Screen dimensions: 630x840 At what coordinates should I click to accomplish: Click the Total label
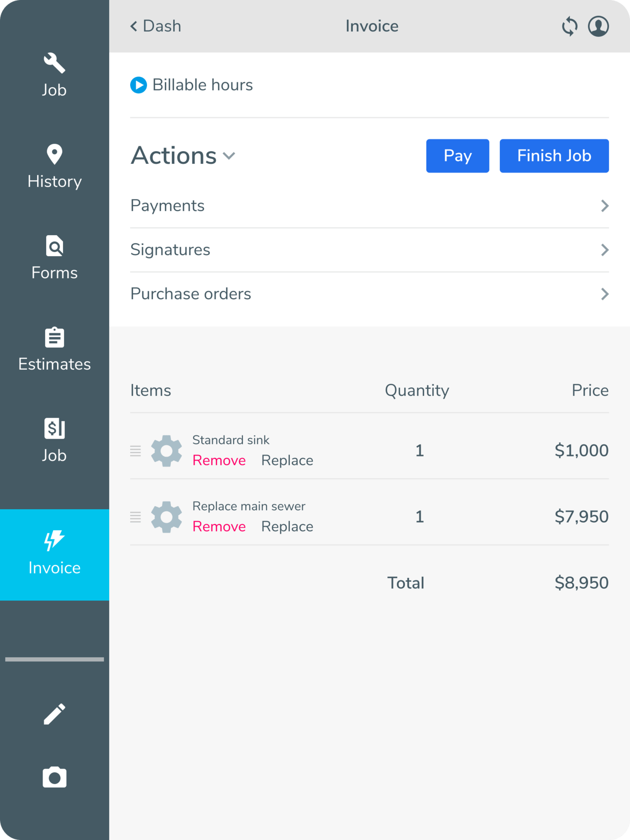406,583
